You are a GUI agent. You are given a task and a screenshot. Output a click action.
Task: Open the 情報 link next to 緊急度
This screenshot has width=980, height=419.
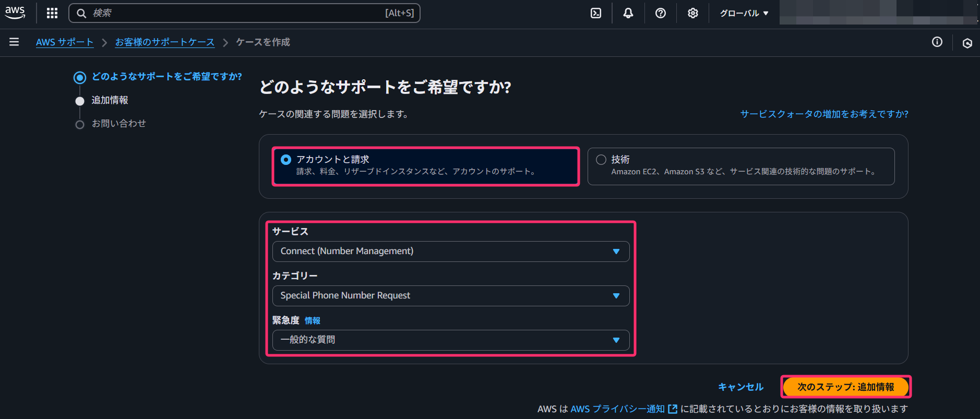pyautogui.click(x=313, y=320)
